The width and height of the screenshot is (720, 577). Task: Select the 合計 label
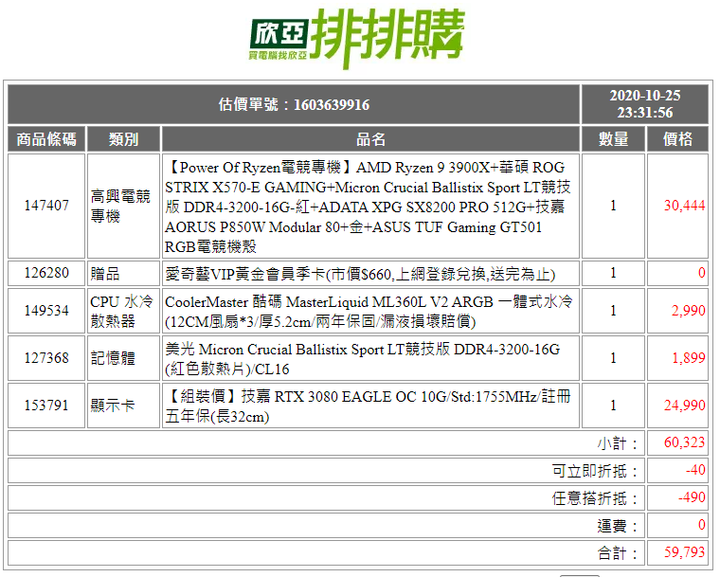(x=618, y=553)
